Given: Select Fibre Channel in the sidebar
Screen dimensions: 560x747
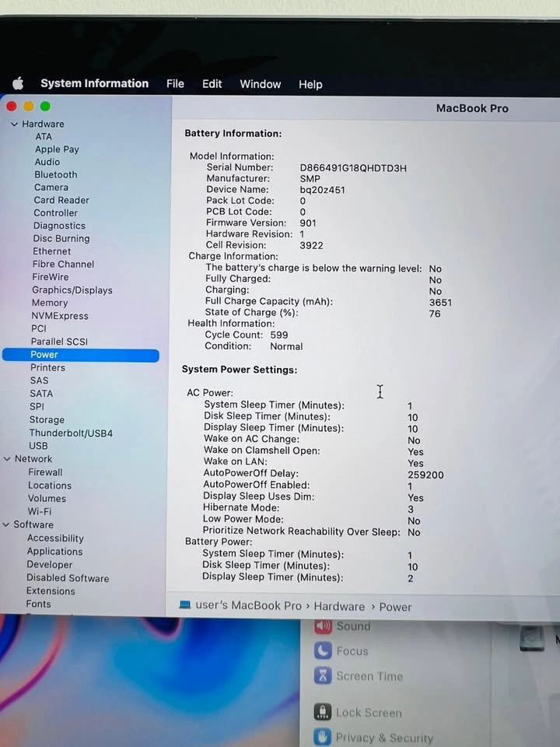Looking at the screenshot, I should 63,264.
